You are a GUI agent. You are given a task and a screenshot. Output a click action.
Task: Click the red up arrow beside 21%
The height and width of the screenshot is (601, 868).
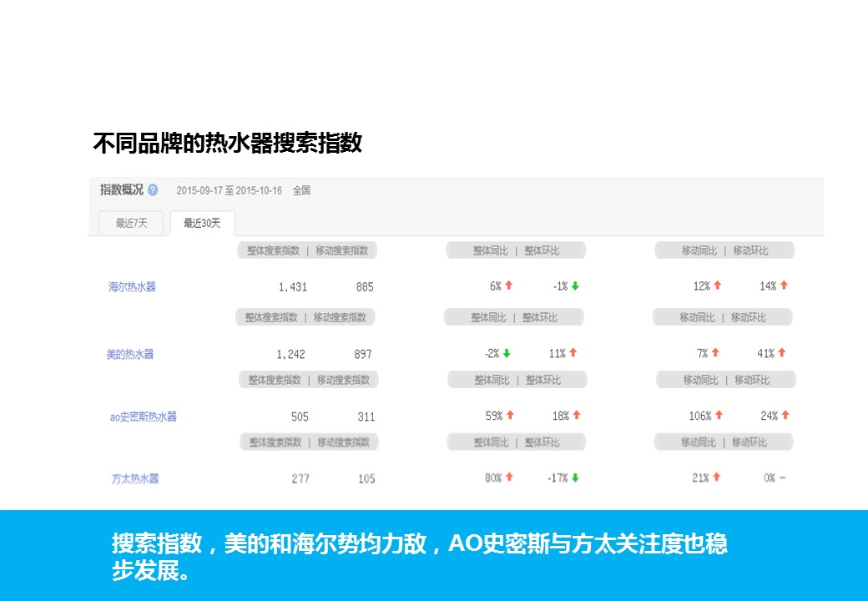coord(716,477)
